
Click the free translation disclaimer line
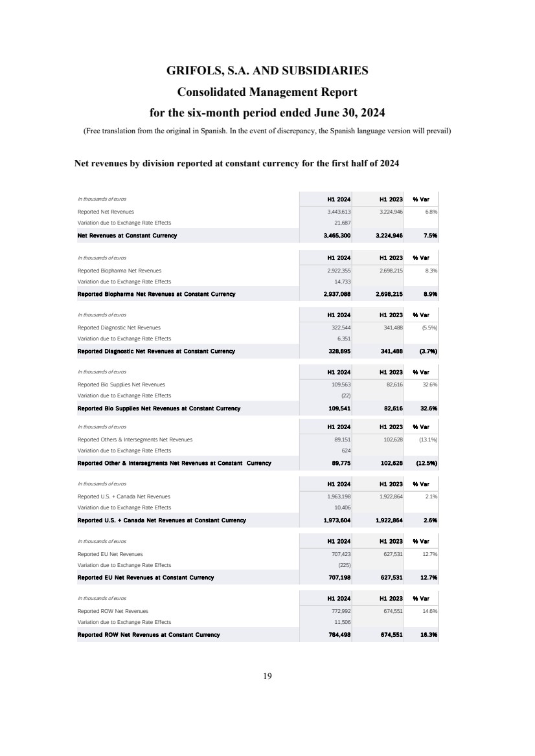coord(267,131)
